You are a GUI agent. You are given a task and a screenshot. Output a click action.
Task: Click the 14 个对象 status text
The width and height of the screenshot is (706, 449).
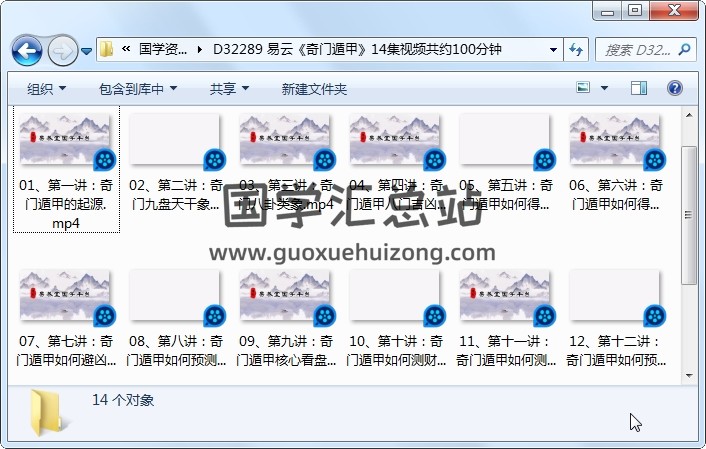pyautogui.click(x=123, y=400)
